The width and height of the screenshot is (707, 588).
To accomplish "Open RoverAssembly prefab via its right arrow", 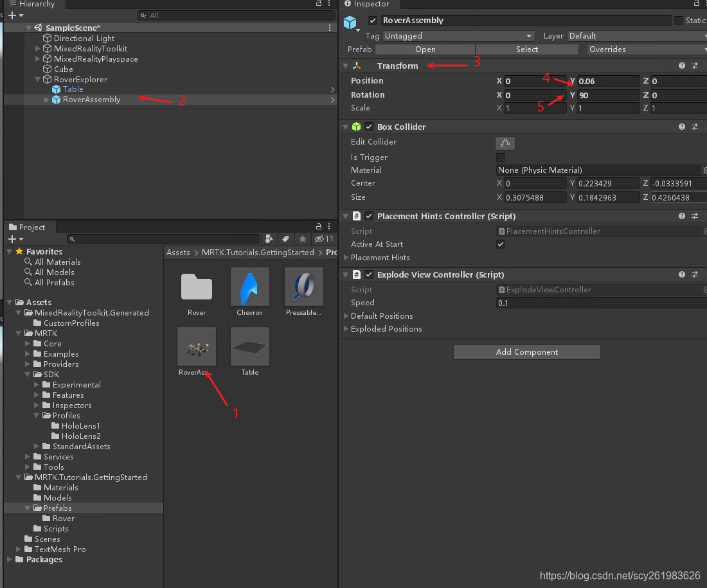I will (333, 100).
